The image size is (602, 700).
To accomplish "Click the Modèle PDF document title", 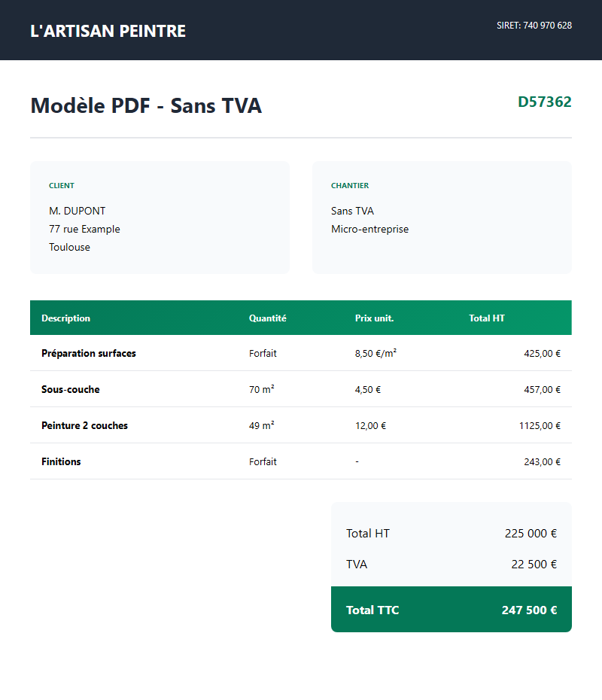I will click(x=146, y=106).
